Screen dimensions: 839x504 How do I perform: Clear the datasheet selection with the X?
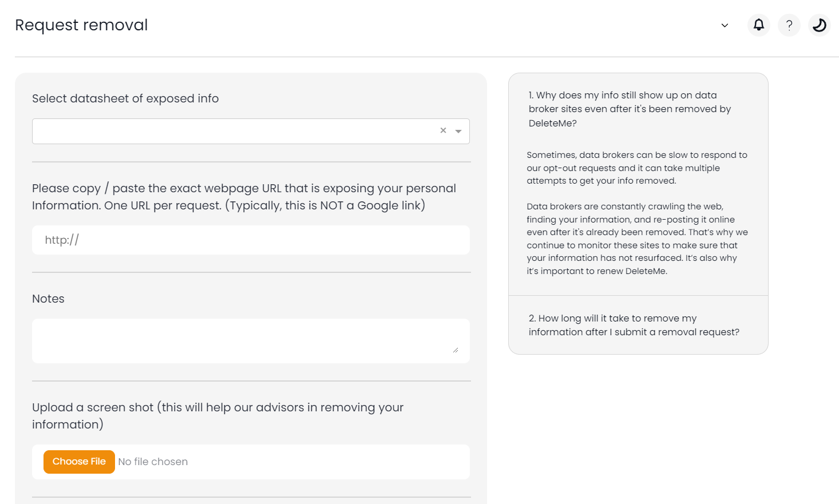[443, 130]
